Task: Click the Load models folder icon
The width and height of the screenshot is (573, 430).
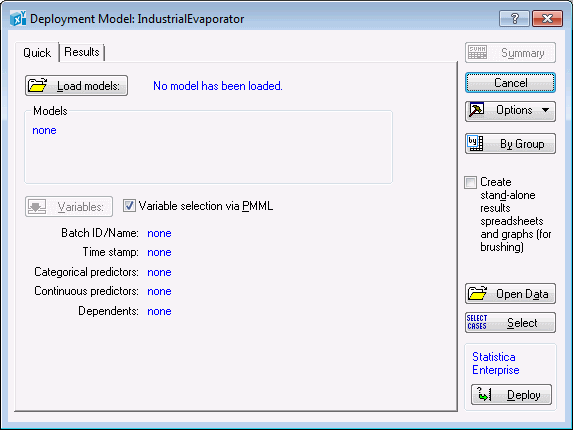Action: [38, 85]
